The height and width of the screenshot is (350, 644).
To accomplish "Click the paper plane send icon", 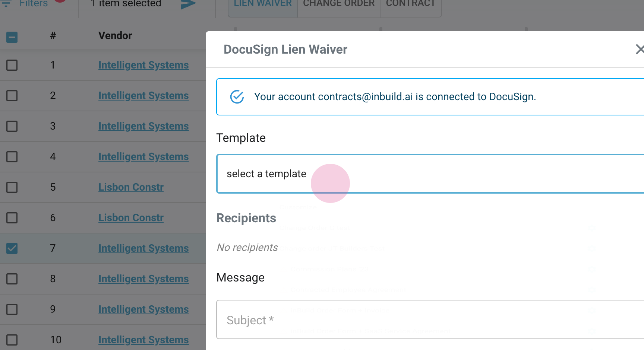I will pyautogui.click(x=188, y=4).
